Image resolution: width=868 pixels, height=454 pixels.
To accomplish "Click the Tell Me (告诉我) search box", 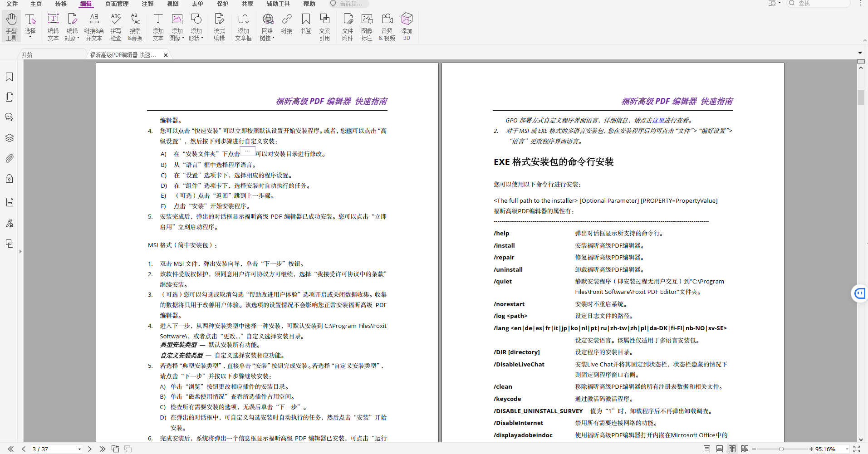I will [x=348, y=4].
